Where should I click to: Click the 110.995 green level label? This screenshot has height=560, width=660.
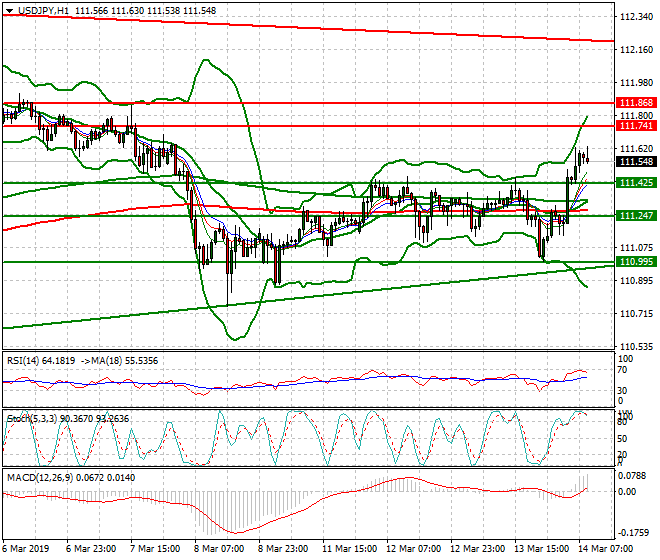point(636,262)
